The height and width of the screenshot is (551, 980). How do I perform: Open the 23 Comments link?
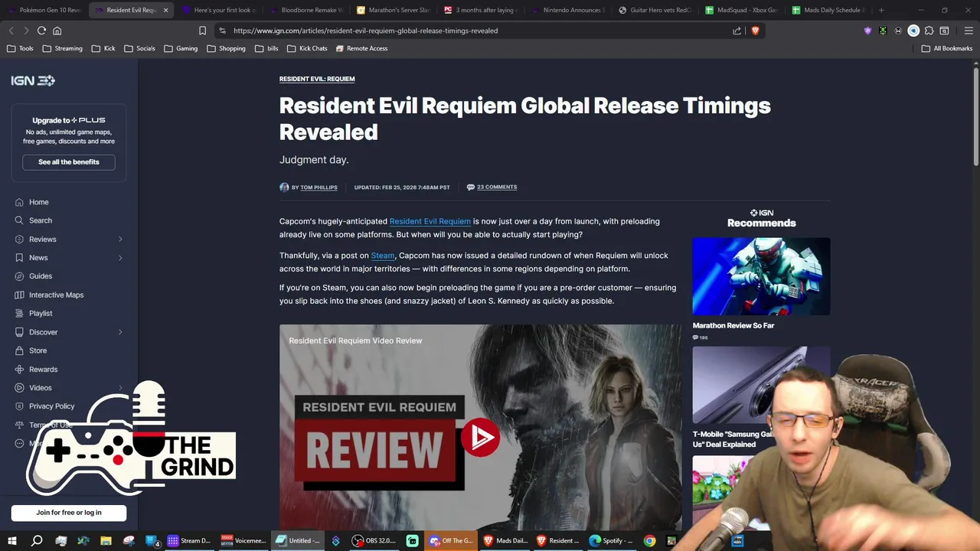pos(497,187)
